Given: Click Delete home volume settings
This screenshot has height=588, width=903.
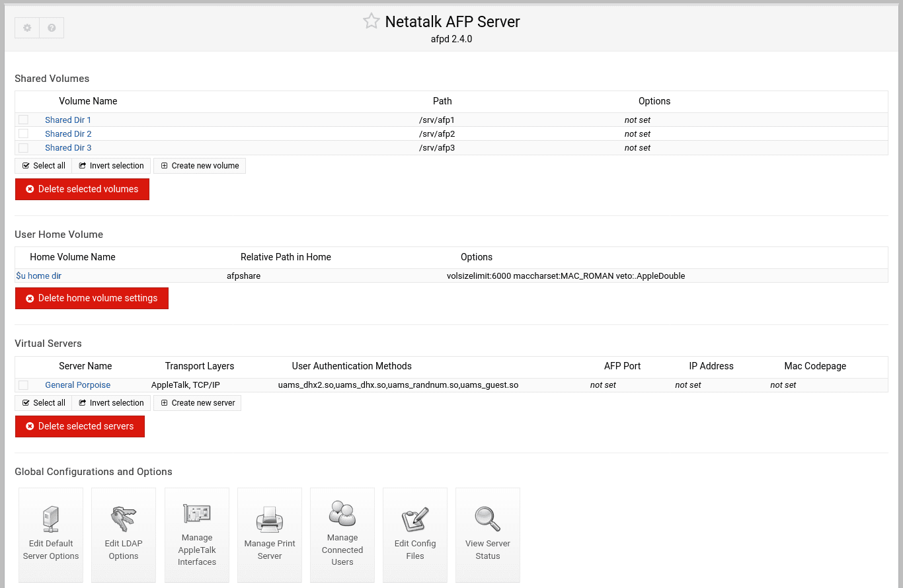Looking at the screenshot, I should pyautogui.click(x=92, y=298).
